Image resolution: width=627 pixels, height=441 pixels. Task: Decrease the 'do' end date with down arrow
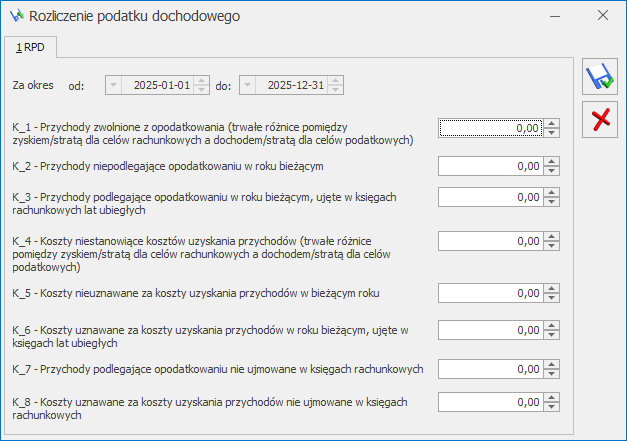[335, 90]
